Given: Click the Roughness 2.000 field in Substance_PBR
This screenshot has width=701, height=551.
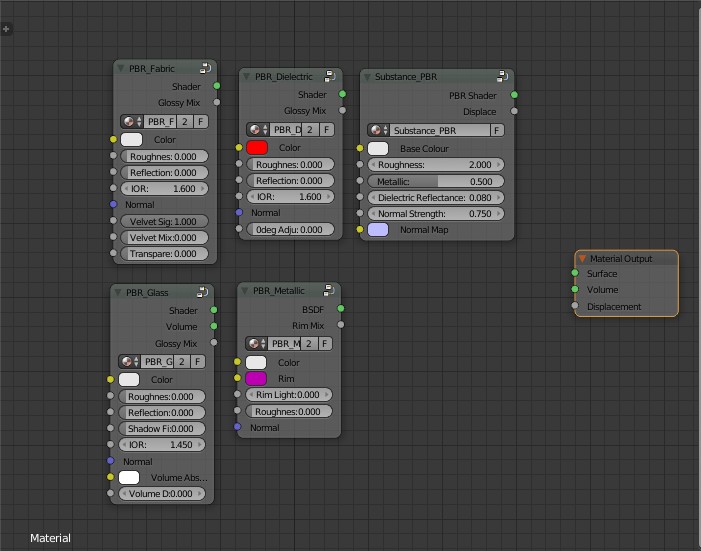Looking at the screenshot, I should click(436, 165).
